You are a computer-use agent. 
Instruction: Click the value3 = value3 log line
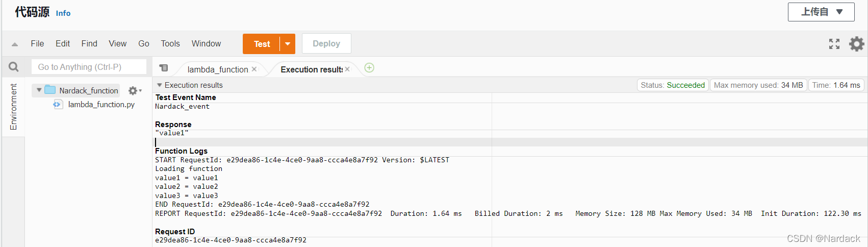[187, 196]
